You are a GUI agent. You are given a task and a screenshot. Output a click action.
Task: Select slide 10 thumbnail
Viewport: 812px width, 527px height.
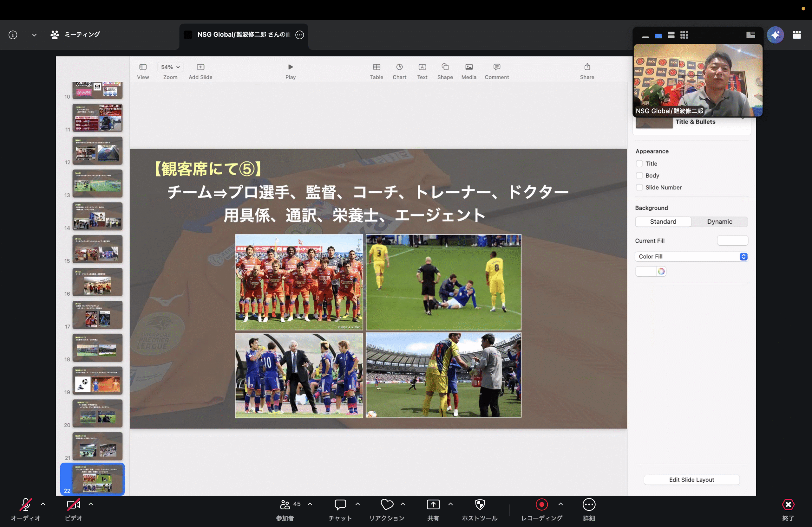[x=97, y=90]
